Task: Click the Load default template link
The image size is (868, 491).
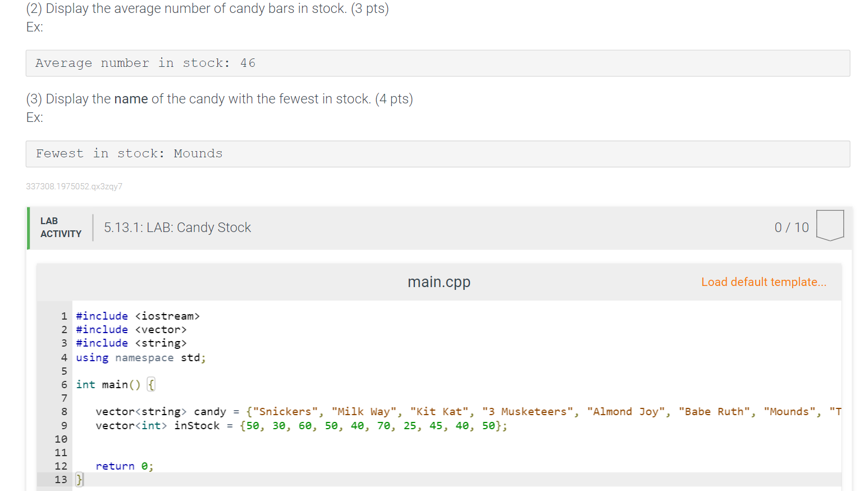Action: (764, 281)
